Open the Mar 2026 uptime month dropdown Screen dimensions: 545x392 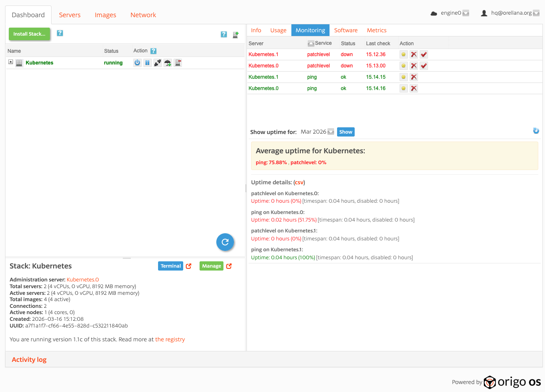(331, 132)
